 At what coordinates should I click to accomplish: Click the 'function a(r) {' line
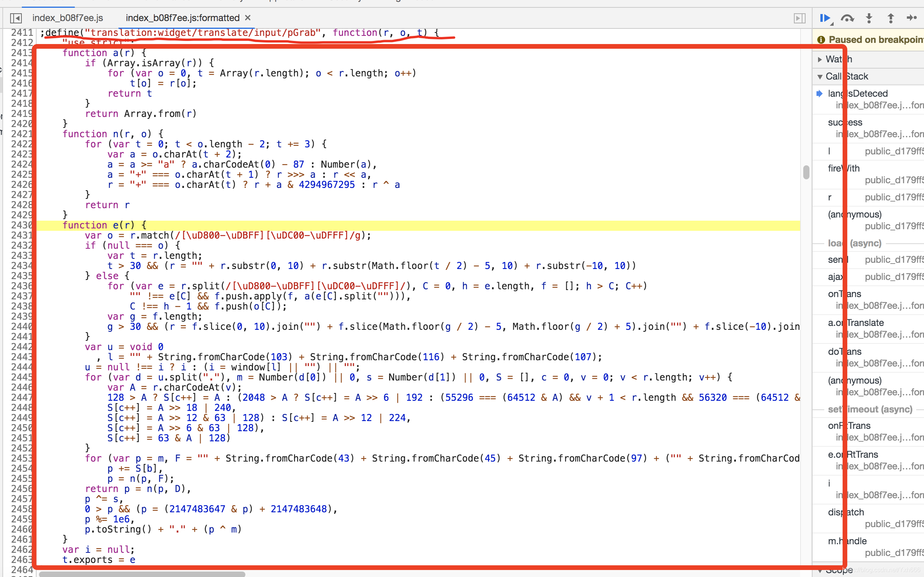tap(104, 53)
